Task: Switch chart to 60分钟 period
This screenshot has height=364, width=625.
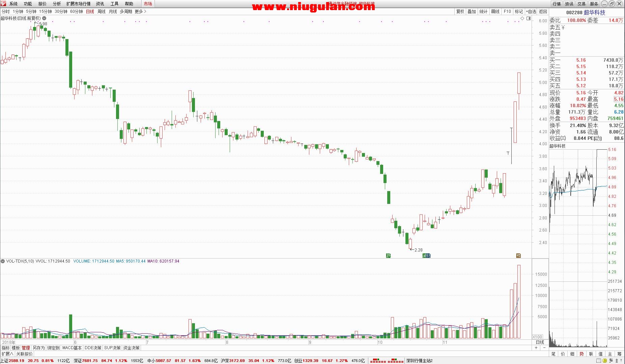Action: (x=77, y=11)
